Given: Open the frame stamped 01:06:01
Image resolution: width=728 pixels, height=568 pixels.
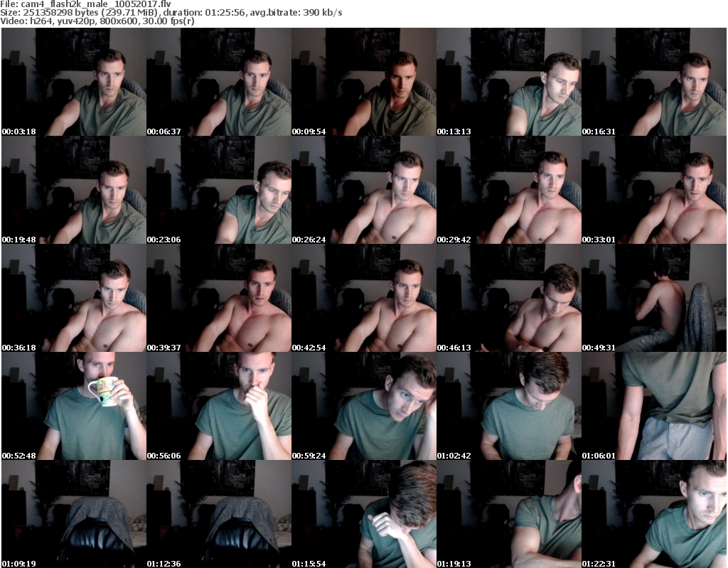Looking at the screenshot, I should point(654,406).
